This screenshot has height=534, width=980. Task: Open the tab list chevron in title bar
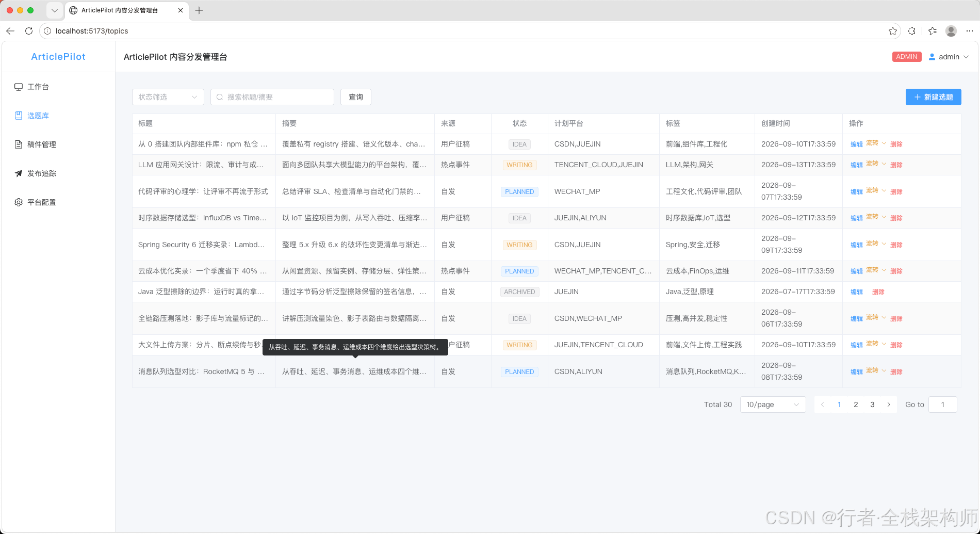(54, 10)
